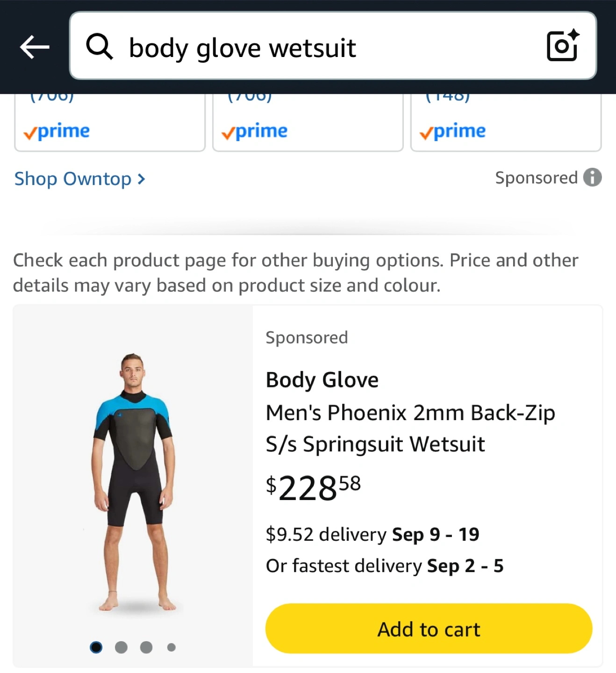Tap first prime badge in carousel
The image size is (616, 673).
[x=57, y=131]
